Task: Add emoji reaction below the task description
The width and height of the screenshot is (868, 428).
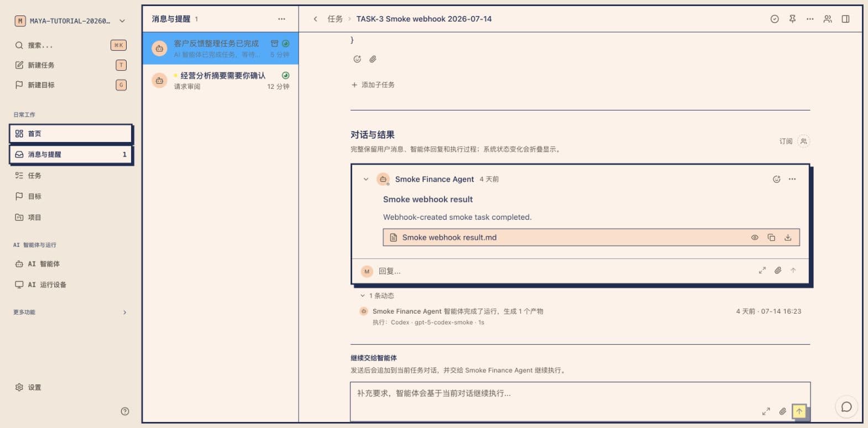Action: coord(357,59)
